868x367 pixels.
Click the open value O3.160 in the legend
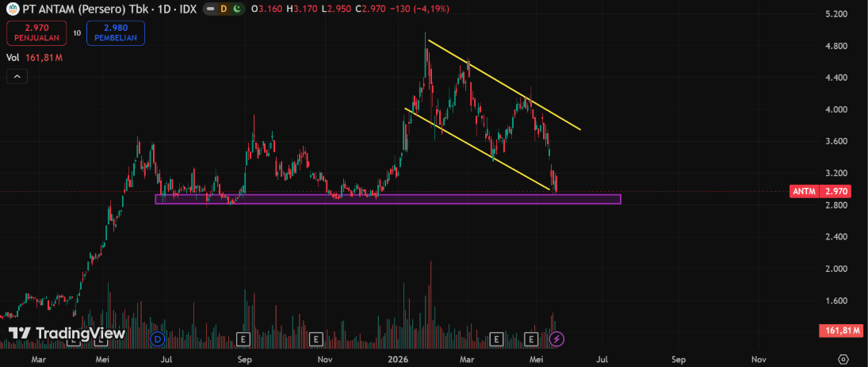tap(267, 9)
